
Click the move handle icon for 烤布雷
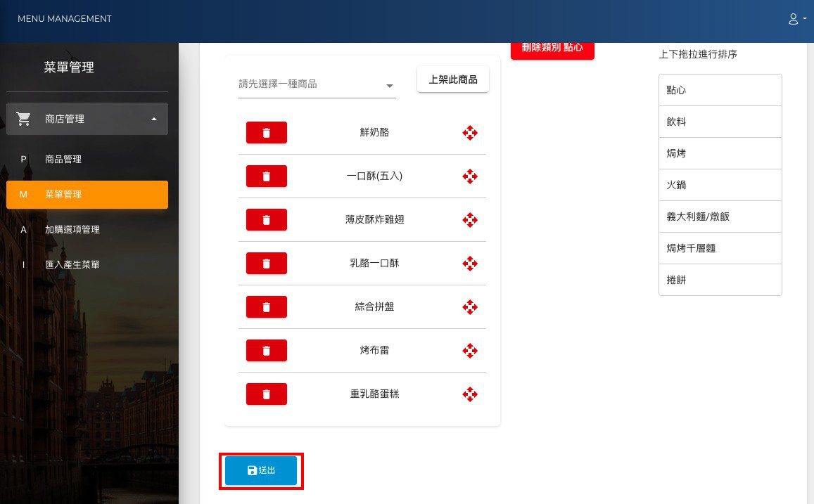(x=470, y=351)
